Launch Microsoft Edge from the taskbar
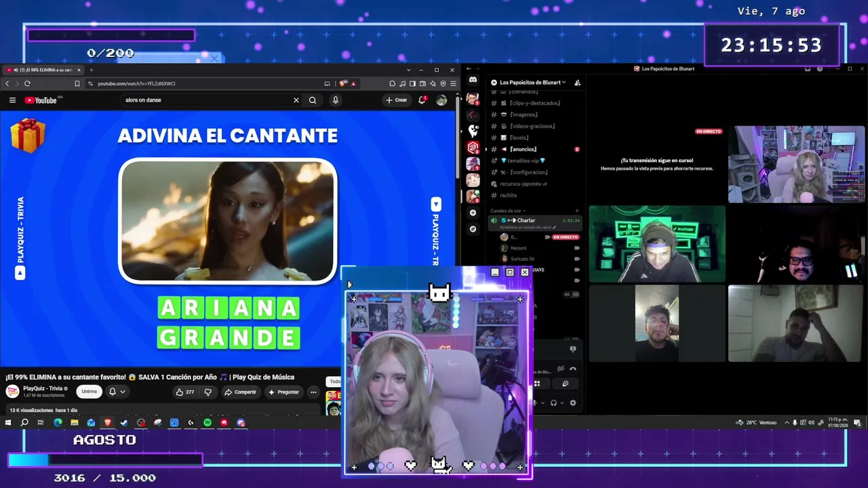This screenshot has height=488, width=868. point(58,422)
